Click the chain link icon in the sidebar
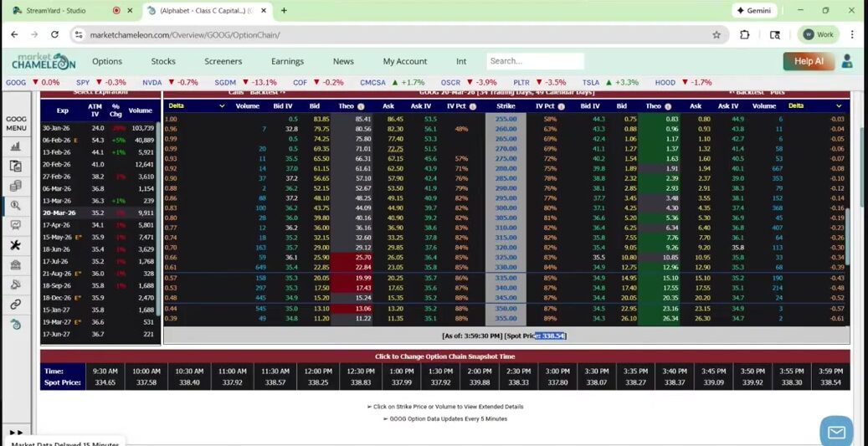The width and height of the screenshot is (868, 446). (16, 305)
